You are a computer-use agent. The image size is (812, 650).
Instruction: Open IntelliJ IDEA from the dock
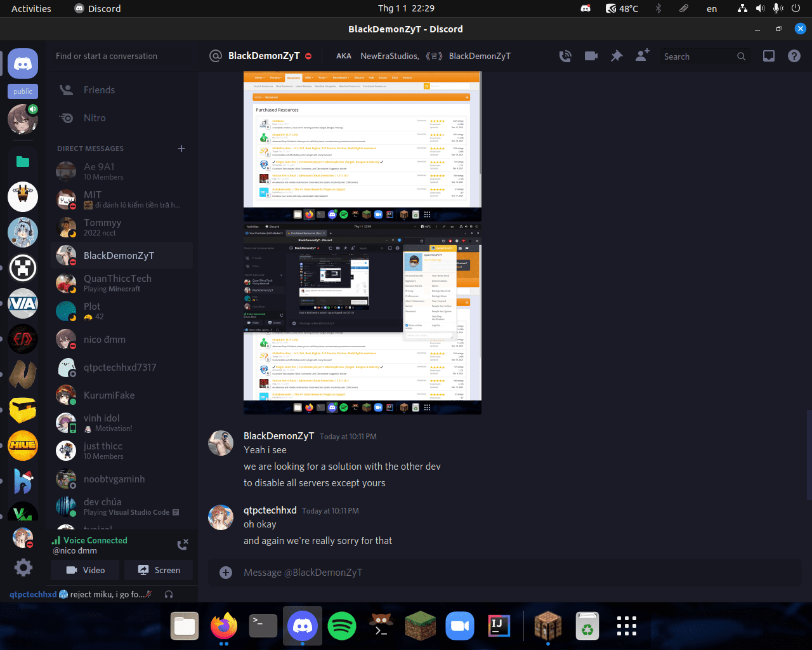(499, 627)
